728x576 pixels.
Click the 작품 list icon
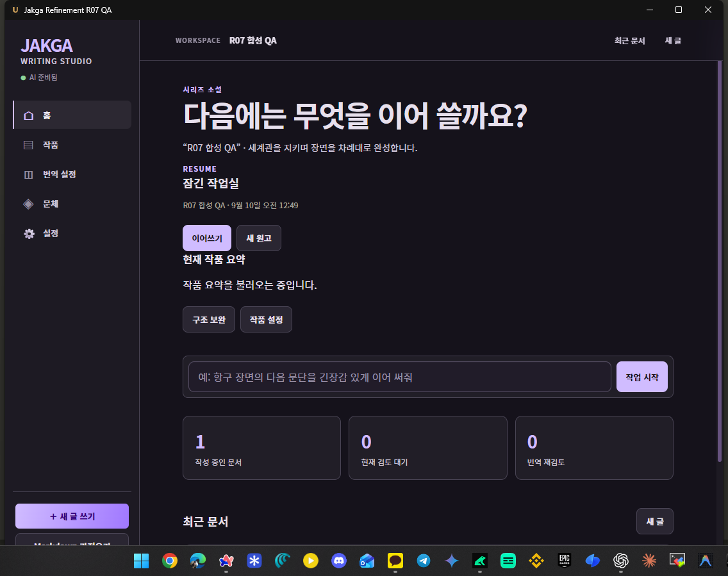click(29, 145)
